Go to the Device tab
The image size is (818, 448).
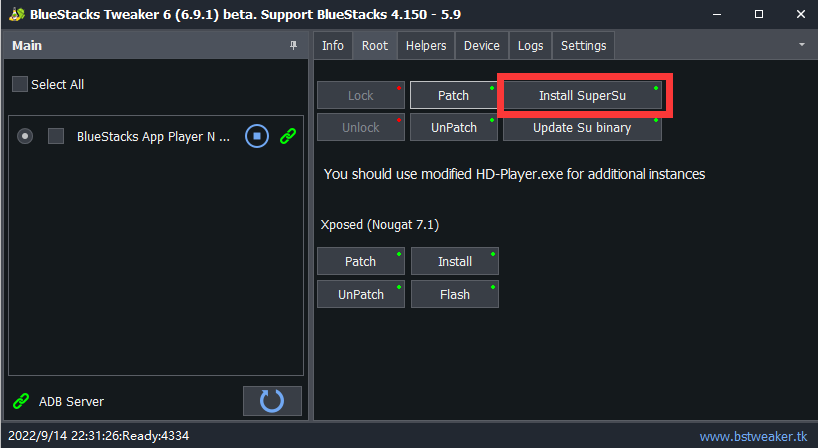tap(482, 46)
